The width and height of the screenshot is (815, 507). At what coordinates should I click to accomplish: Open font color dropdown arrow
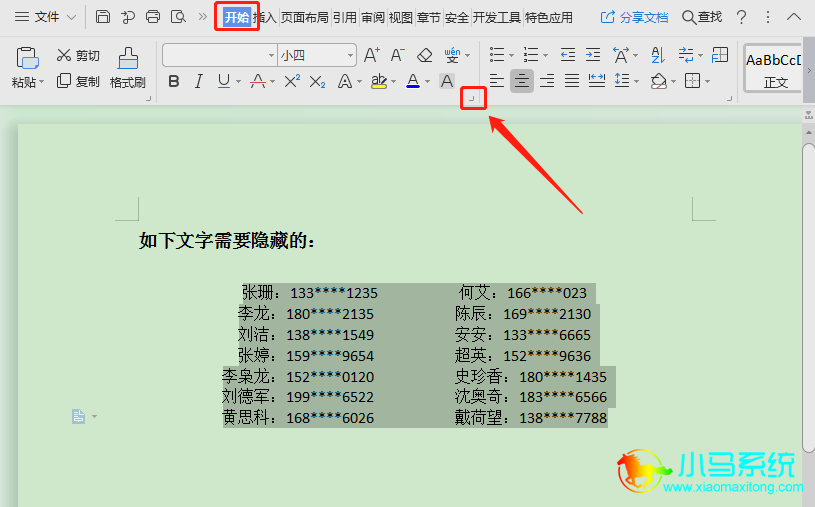coord(428,82)
